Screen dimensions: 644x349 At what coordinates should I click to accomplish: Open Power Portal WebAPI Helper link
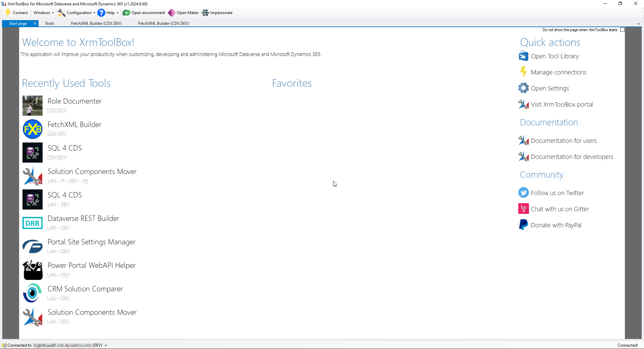click(x=92, y=265)
